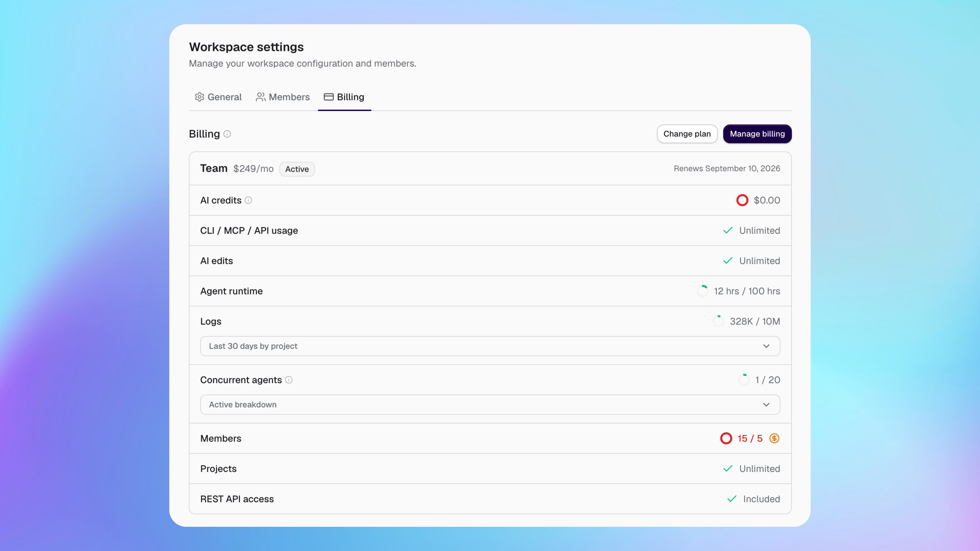Click the Active status badge
Image resolution: width=980 pixels, height=551 pixels.
(297, 169)
